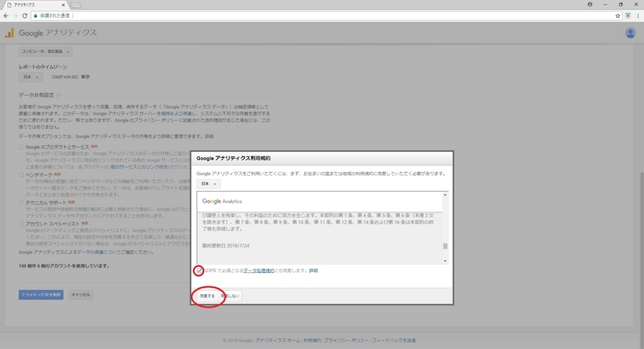Open the 他のサービスとのリンク状況 link
The width and height of the screenshot is (644, 349).
click(139, 167)
